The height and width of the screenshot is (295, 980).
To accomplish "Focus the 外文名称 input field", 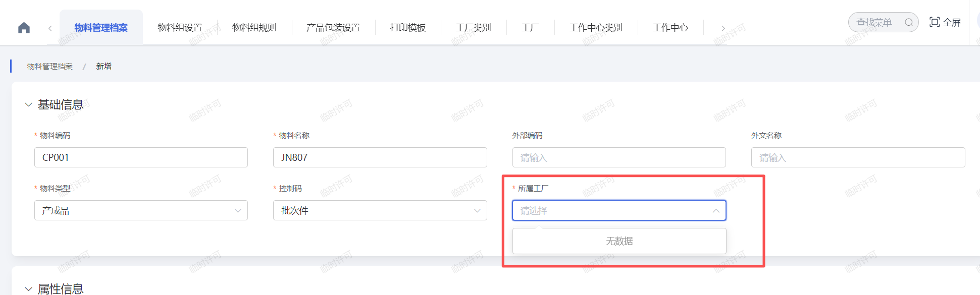I will (858, 157).
